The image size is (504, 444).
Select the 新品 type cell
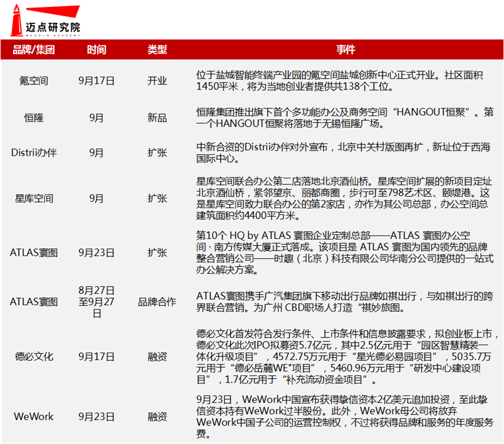click(157, 118)
